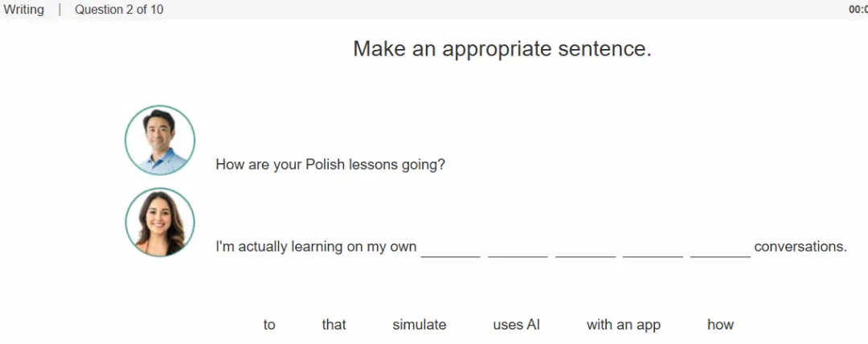Choose the word tile "how"
This screenshot has height=344, width=868.
(x=720, y=325)
